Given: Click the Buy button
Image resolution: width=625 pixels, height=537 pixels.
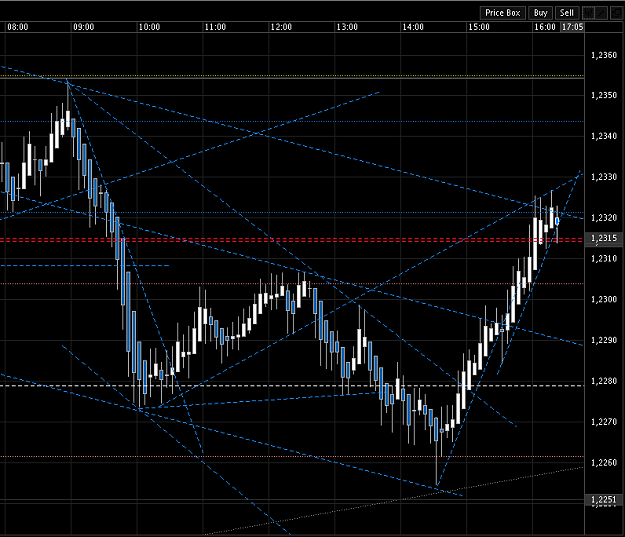Looking at the screenshot, I should pos(540,13).
